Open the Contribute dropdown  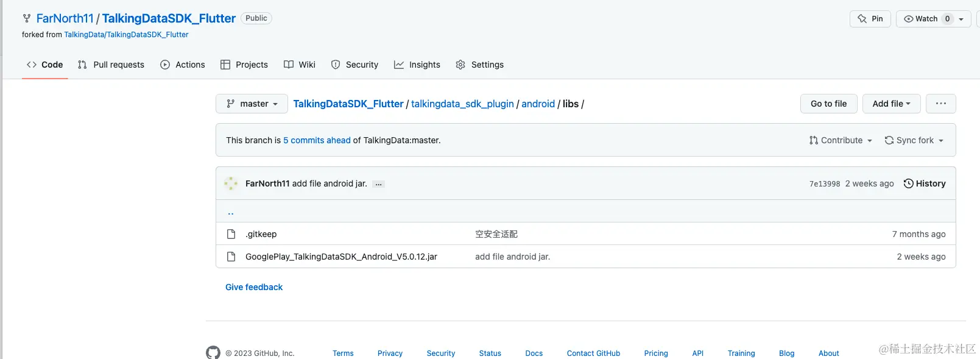tap(841, 140)
